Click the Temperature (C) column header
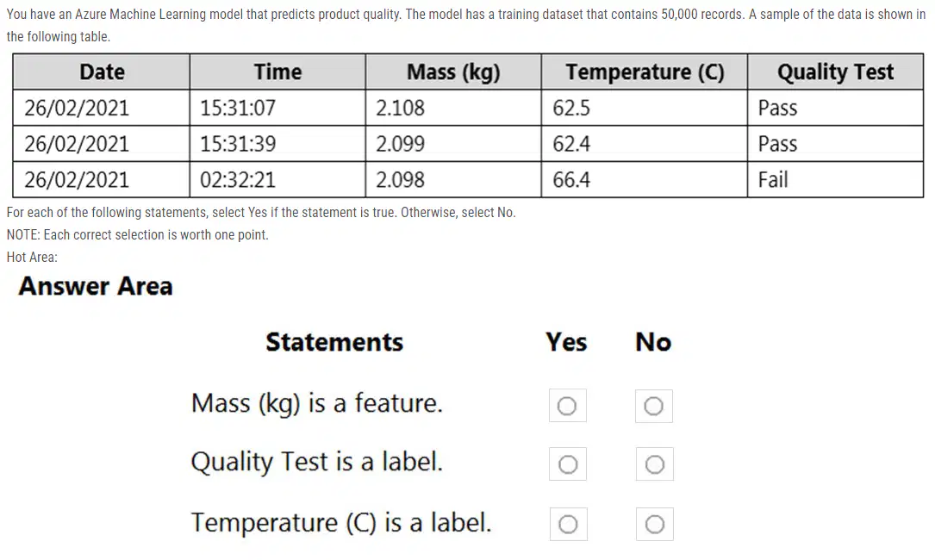The width and height of the screenshot is (935, 560). 644,72
